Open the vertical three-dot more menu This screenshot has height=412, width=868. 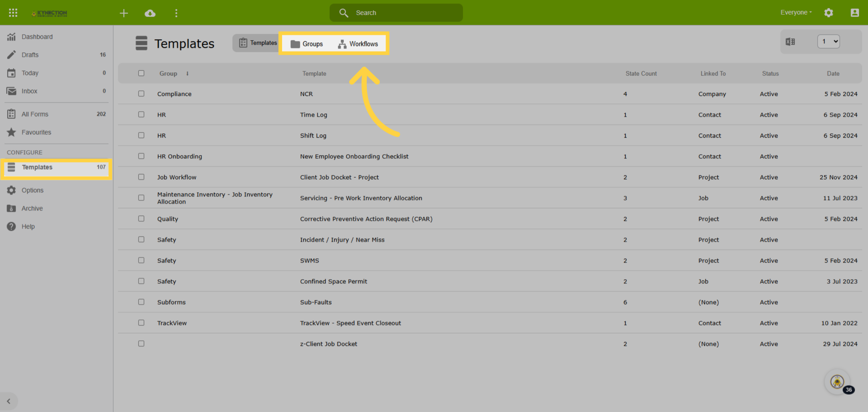coord(176,13)
